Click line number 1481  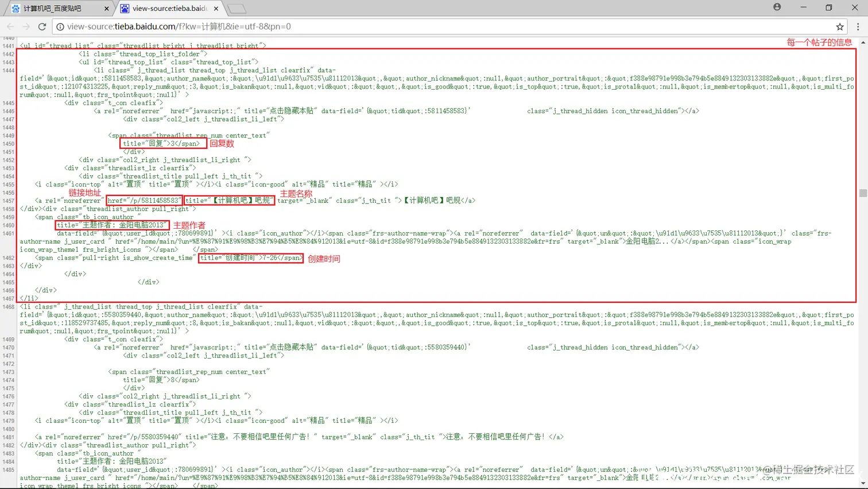[x=8, y=437]
